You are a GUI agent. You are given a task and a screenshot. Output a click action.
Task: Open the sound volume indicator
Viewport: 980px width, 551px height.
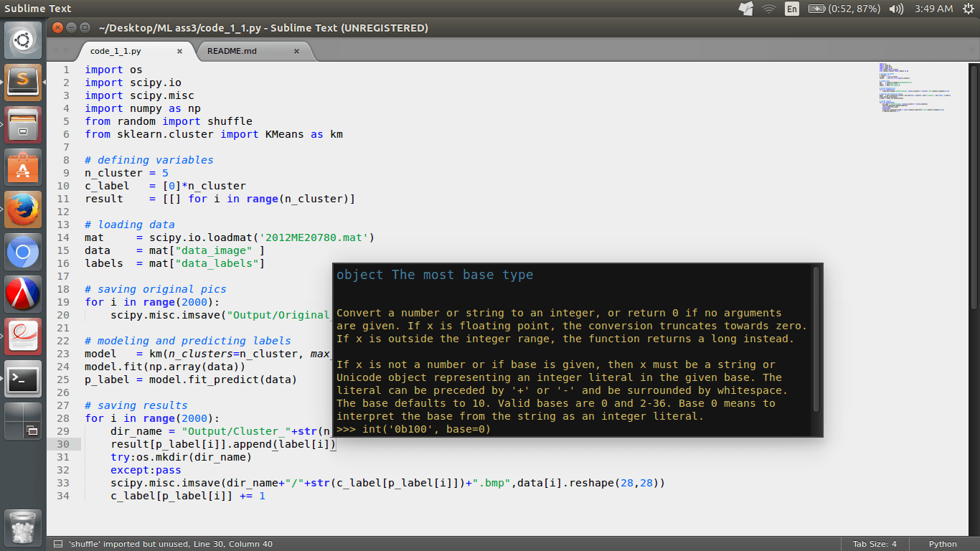(x=896, y=9)
